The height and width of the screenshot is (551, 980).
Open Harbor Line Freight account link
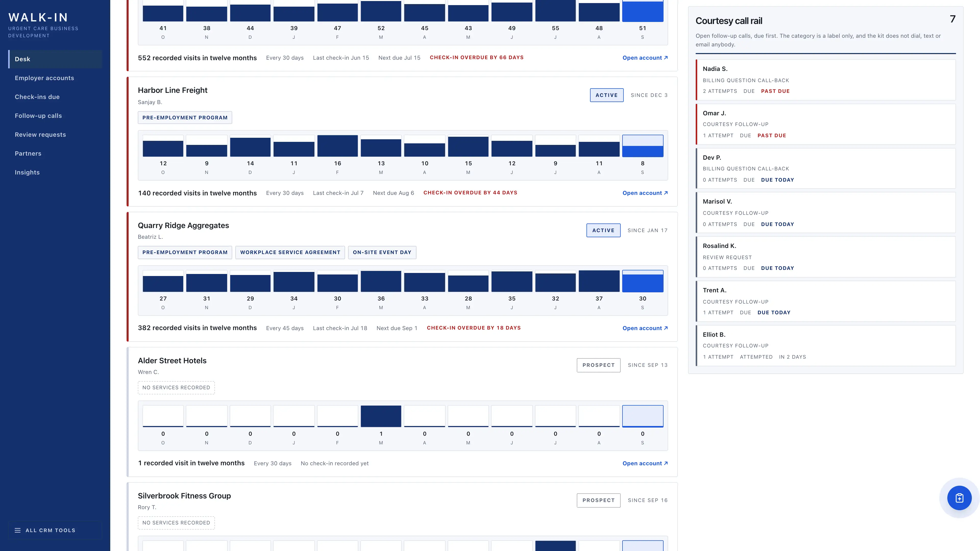point(645,193)
